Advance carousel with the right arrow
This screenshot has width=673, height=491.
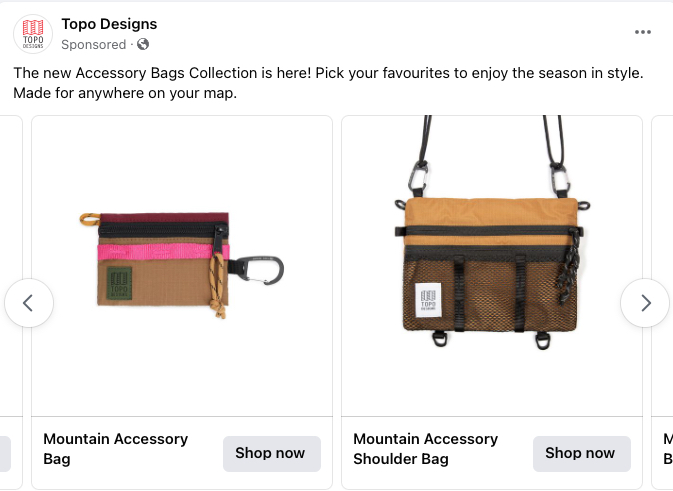click(645, 303)
